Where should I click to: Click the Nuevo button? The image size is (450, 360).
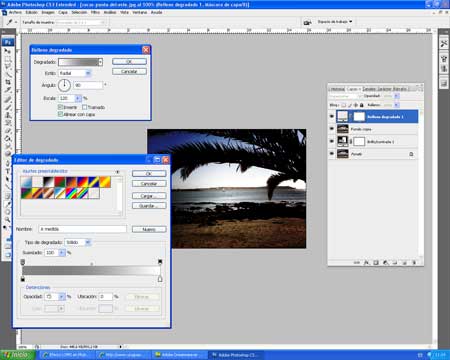[149, 229]
